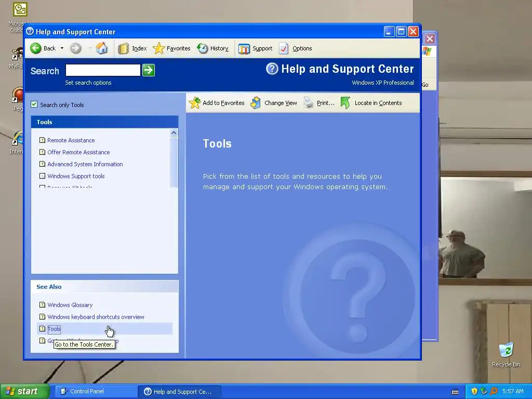532x399 pixels.
Task: Open the Back history dropdown arrow
Action: point(62,48)
